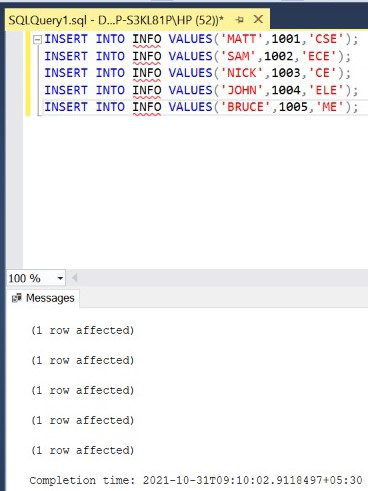Close the SQLQuery1.sql query tab
368x491 pixels.
[x=258, y=19]
